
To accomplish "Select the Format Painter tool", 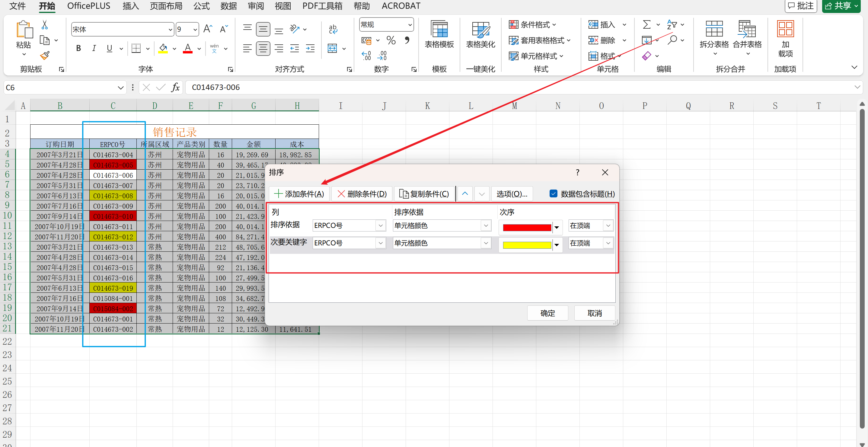I will click(44, 55).
